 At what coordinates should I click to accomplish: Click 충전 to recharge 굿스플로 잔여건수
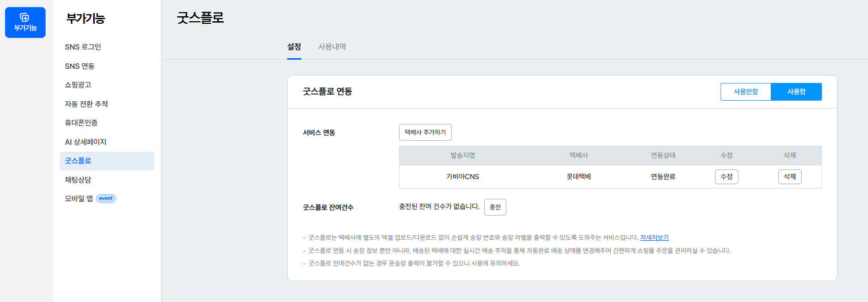[495, 207]
